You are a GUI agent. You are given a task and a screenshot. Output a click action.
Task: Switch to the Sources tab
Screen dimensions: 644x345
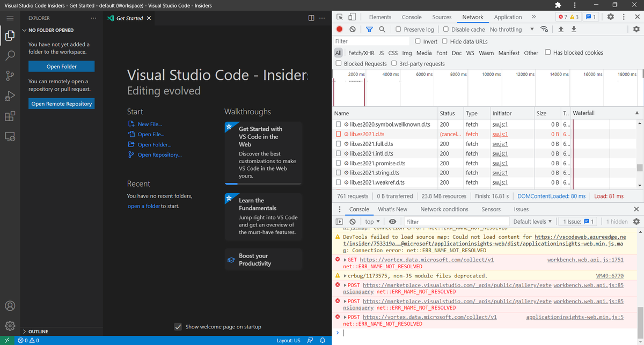tap(442, 17)
